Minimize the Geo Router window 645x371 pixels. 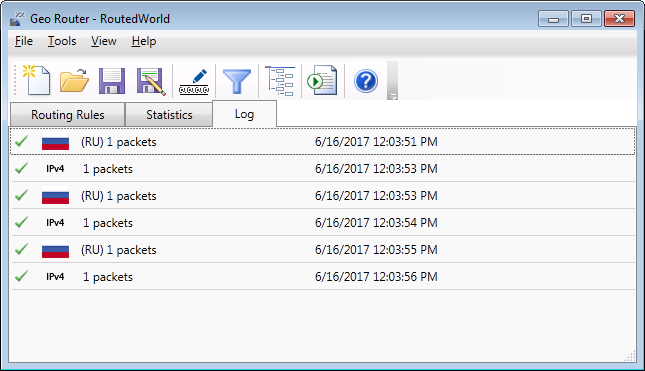553,19
